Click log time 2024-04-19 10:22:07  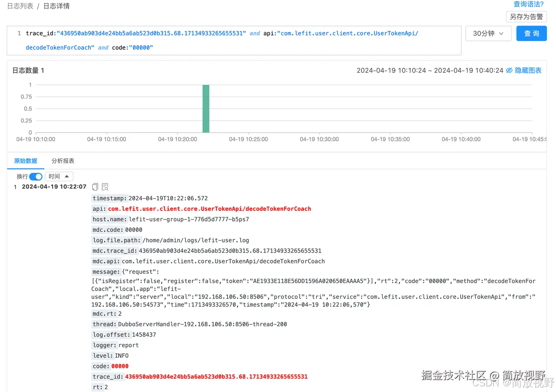tap(54, 187)
